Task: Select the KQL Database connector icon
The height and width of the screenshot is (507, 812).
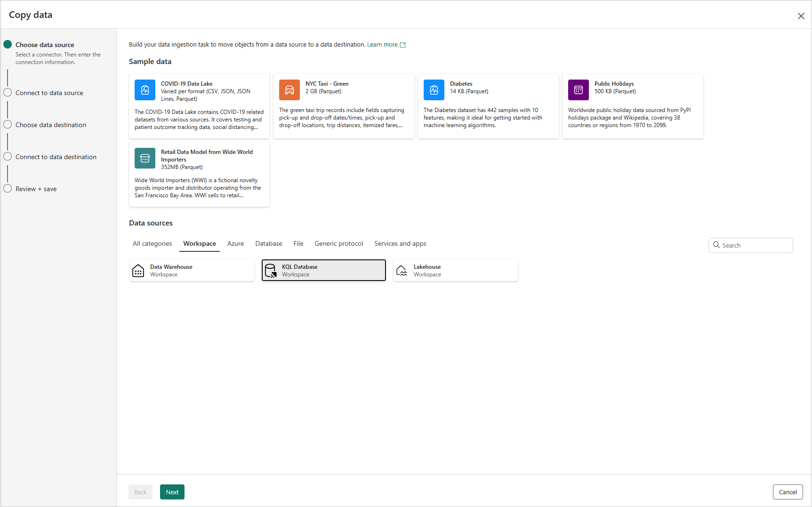Action: pyautogui.click(x=271, y=270)
